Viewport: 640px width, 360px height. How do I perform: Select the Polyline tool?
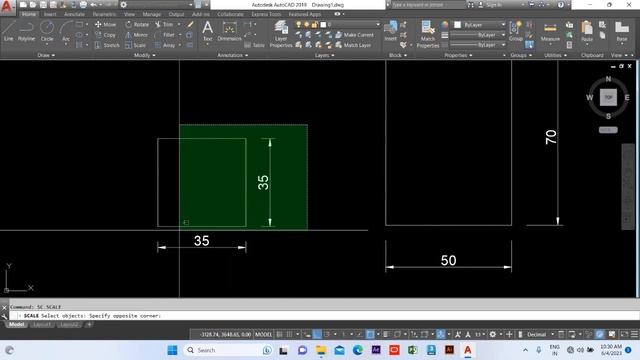point(26,31)
